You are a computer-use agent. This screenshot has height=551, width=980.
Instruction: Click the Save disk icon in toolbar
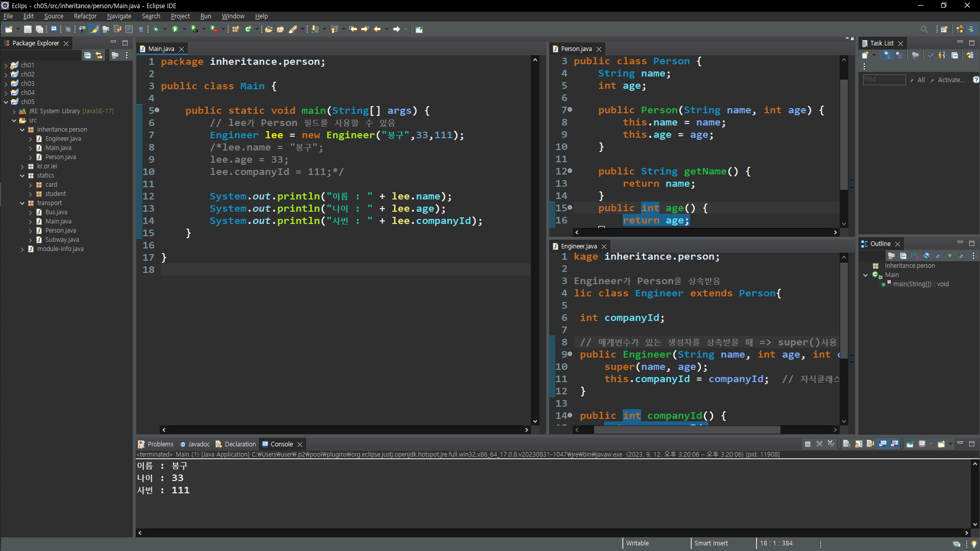(28, 30)
